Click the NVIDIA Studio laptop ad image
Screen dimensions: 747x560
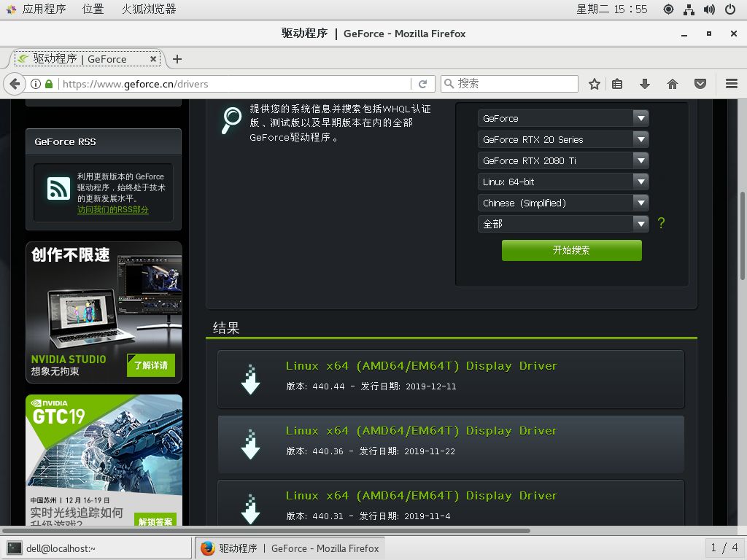tap(104, 312)
